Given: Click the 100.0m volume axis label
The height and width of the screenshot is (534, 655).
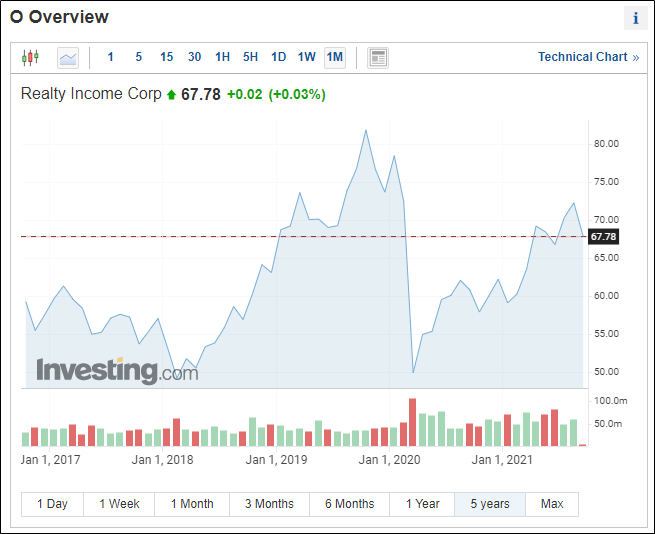Looking at the screenshot, I should click(x=610, y=401).
